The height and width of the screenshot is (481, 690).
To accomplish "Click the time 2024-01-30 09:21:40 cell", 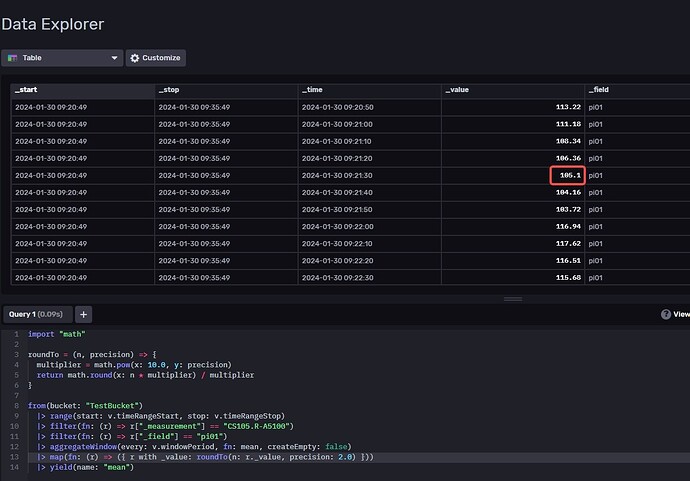I will (x=370, y=192).
